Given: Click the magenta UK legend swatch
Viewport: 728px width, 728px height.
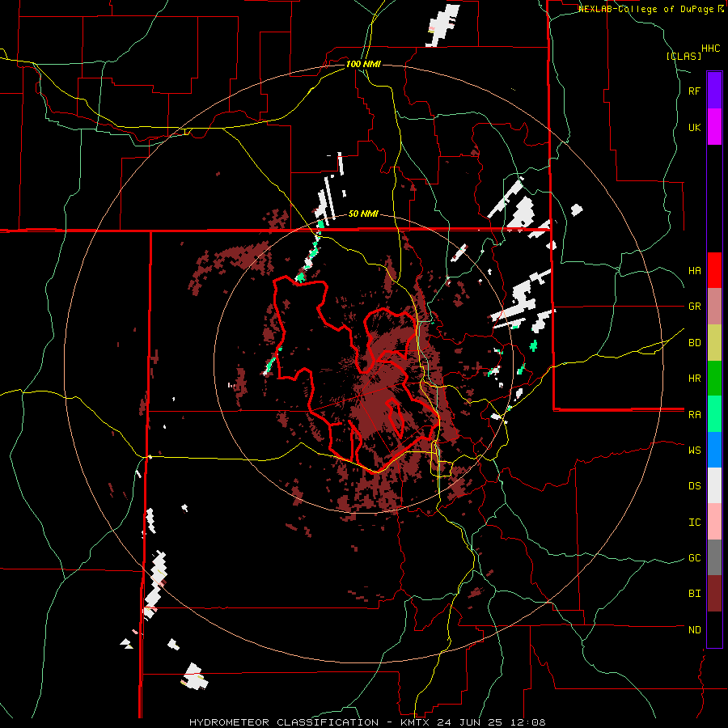Looking at the screenshot, I should pos(714,127).
